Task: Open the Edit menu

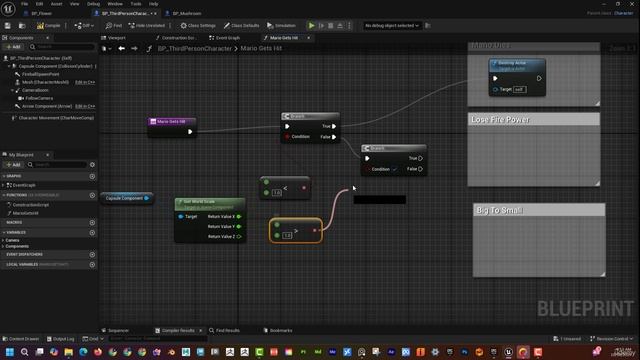Action: click(39, 4)
